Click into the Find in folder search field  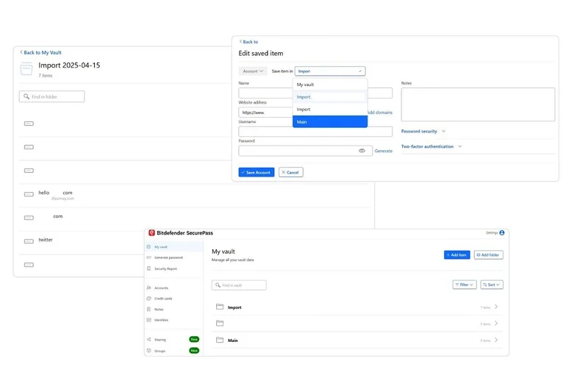(51, 96)
